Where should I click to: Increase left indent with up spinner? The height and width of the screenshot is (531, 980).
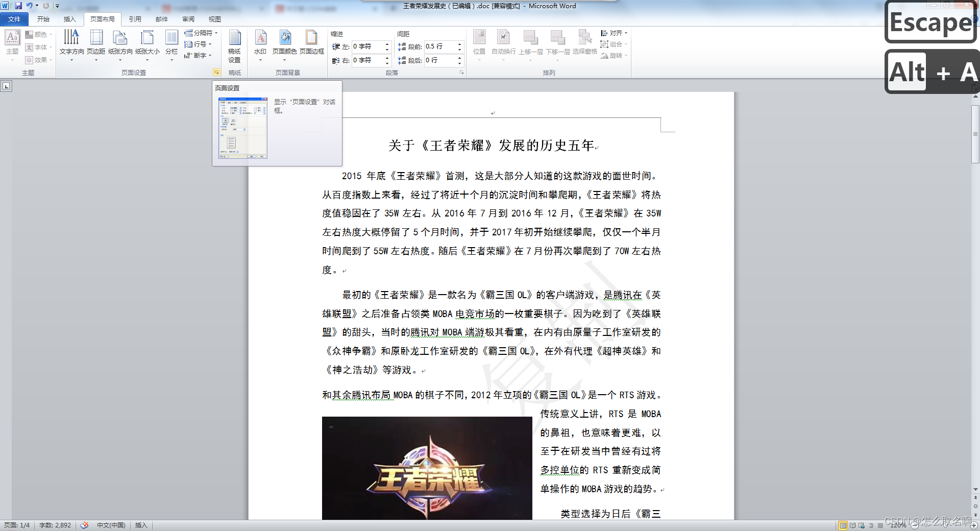(x=387, y=44)
